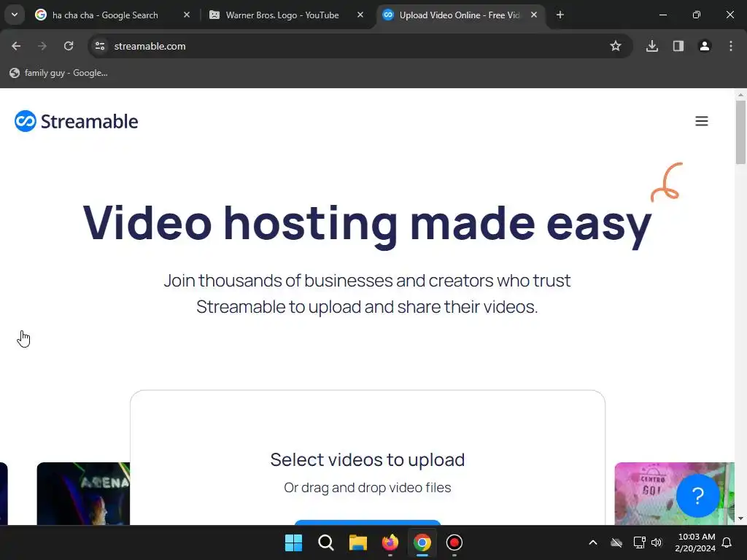Open the hamburger menu on Streamable
This screenshot has height=560, width=747.
coord(701,121)
